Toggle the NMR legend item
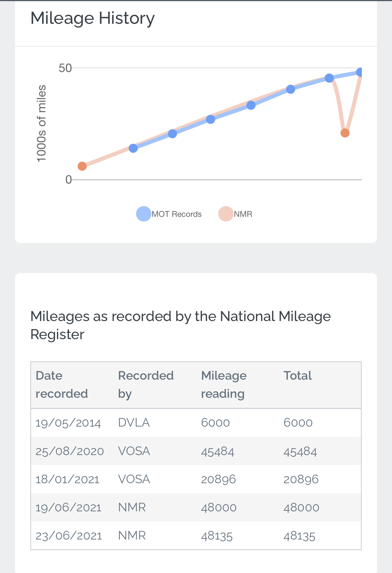Image resolution: width=392 pixels, height=573 pixels. pyautogui.click(x=235, y=214)
